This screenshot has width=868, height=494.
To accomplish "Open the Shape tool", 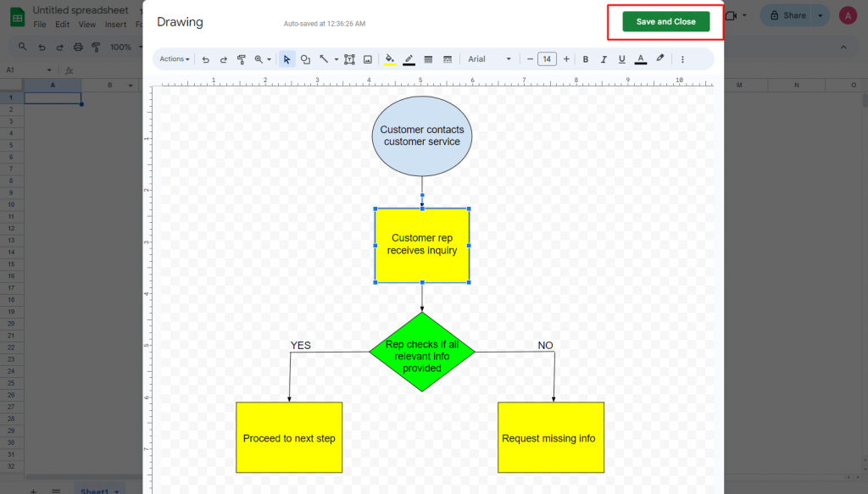I will click(305, 59).
